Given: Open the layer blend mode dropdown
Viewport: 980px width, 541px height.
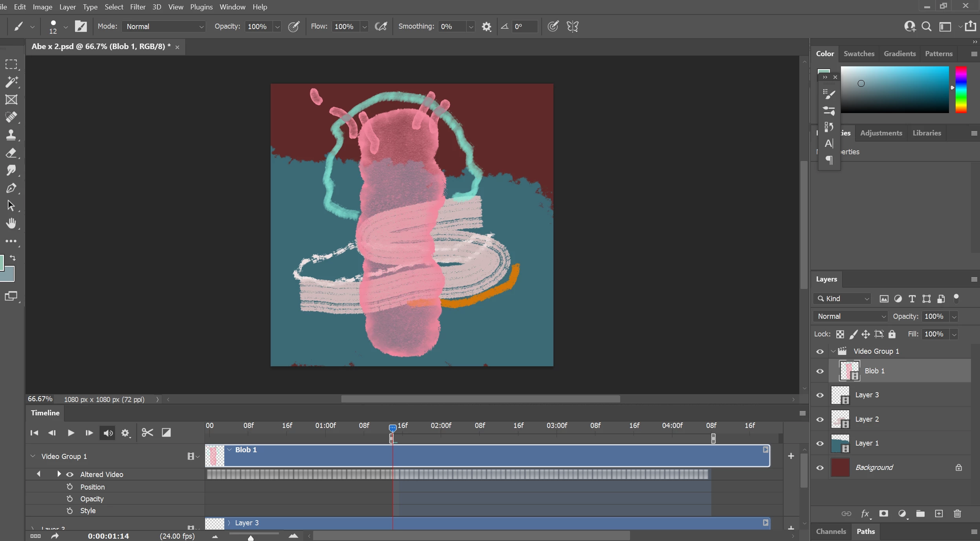Looking at the screenshot, I should coord(850,316).
